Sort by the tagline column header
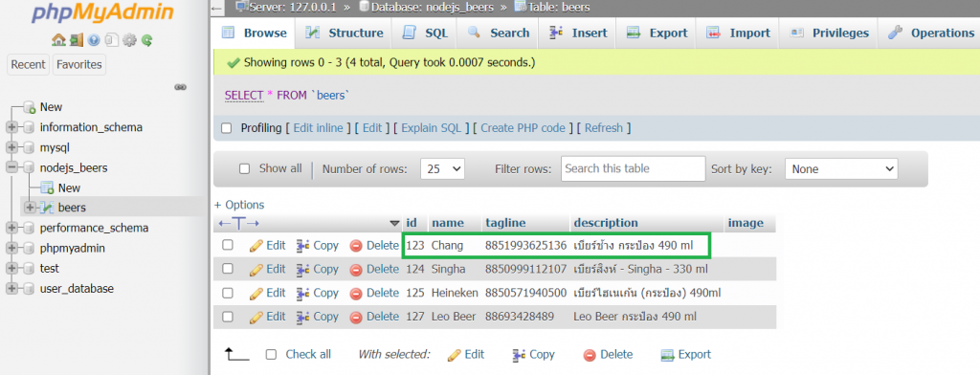This screenshot has width=980, height=375. pyautogui.click(x=505, y=223)
